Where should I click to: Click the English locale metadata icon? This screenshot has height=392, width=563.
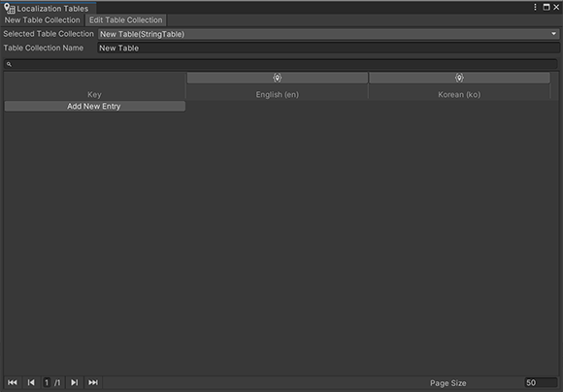pos(277,78)
